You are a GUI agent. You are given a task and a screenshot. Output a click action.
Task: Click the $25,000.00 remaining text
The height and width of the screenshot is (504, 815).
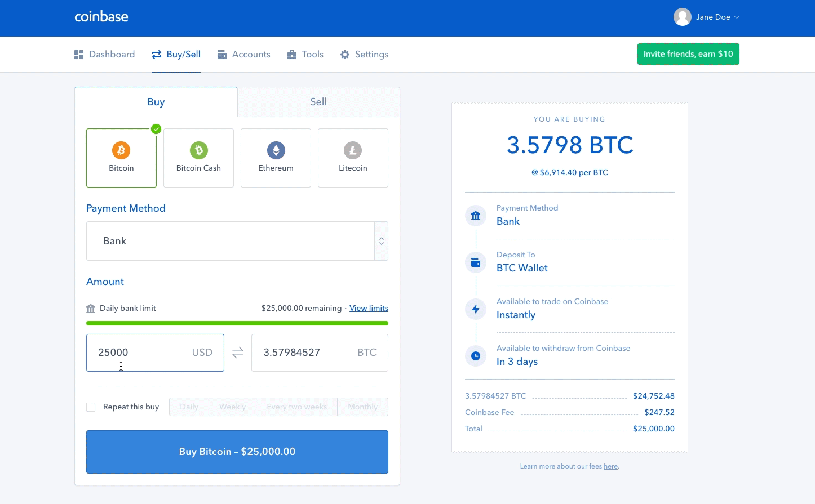[302, 308]
